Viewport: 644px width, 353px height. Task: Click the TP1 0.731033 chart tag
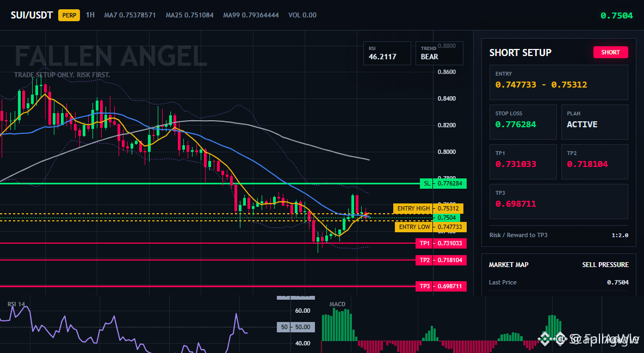point(441,243)
